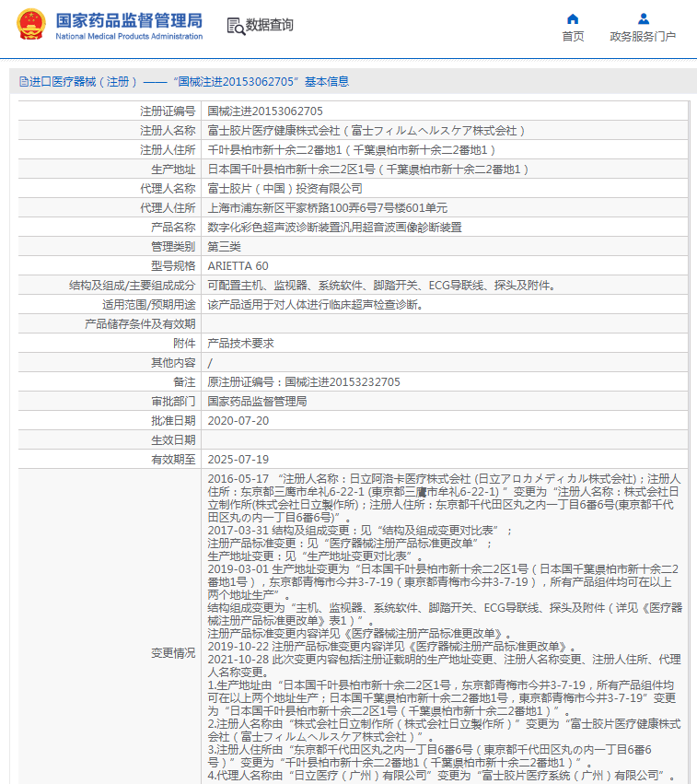Select the model ARIETTA 60

click(238, 266)
